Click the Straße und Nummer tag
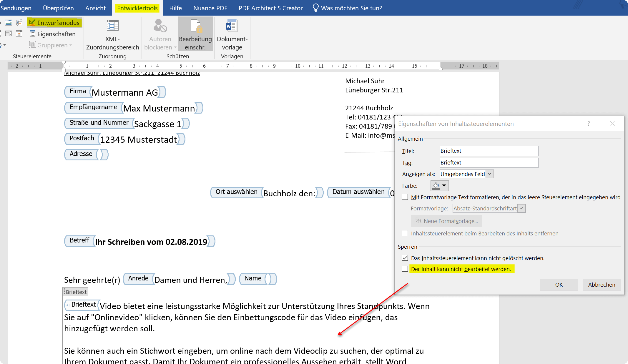Viewport: 628px width, 364px height. point(99,123)
